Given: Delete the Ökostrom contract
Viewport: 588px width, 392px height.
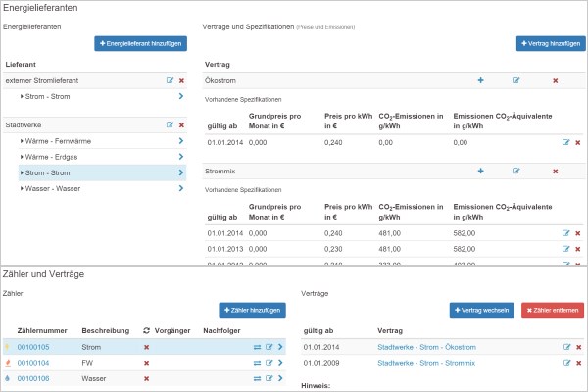Looking at the screenshot, I should click(555, 80).
